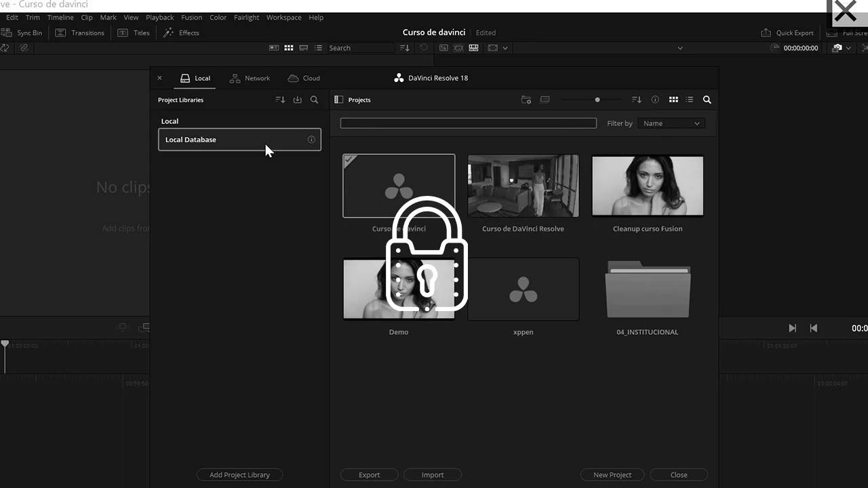The image size is (868, 488).
Task: Open the Workspace menu
Action: coord(283,18)
